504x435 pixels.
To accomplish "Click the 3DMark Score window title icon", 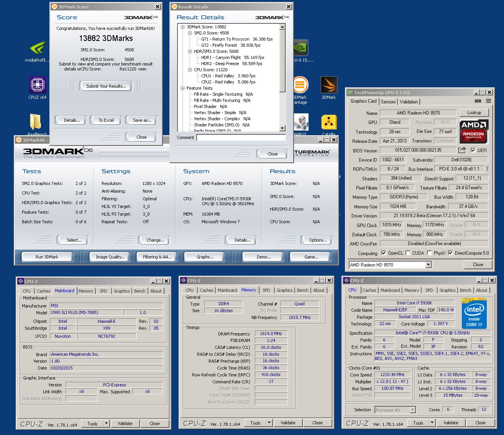I will (54, 7).
